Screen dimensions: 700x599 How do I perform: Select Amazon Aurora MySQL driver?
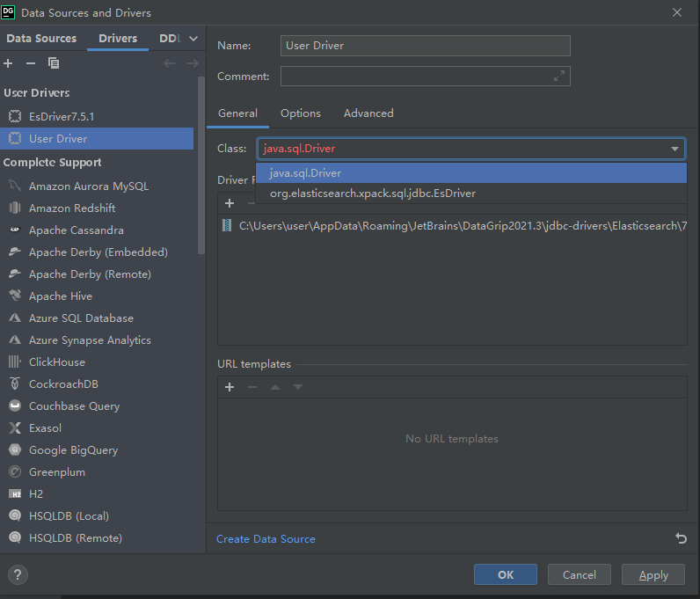[97, 186]
